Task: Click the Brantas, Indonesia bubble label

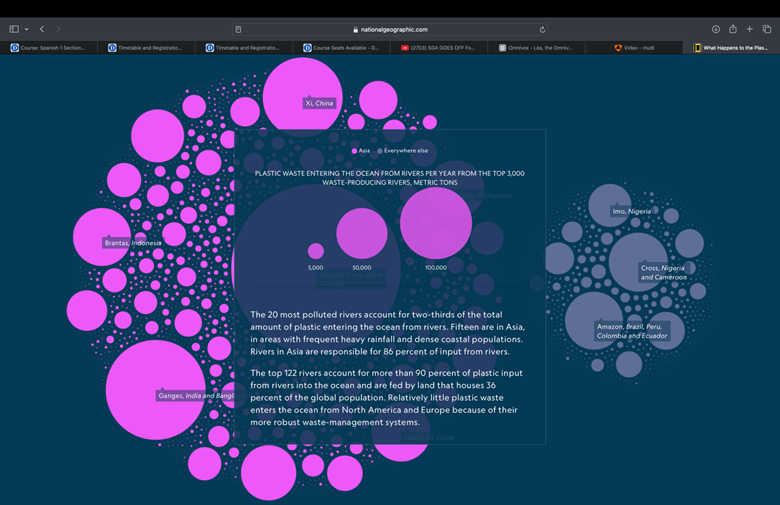Action: click(x=132, y=243)
